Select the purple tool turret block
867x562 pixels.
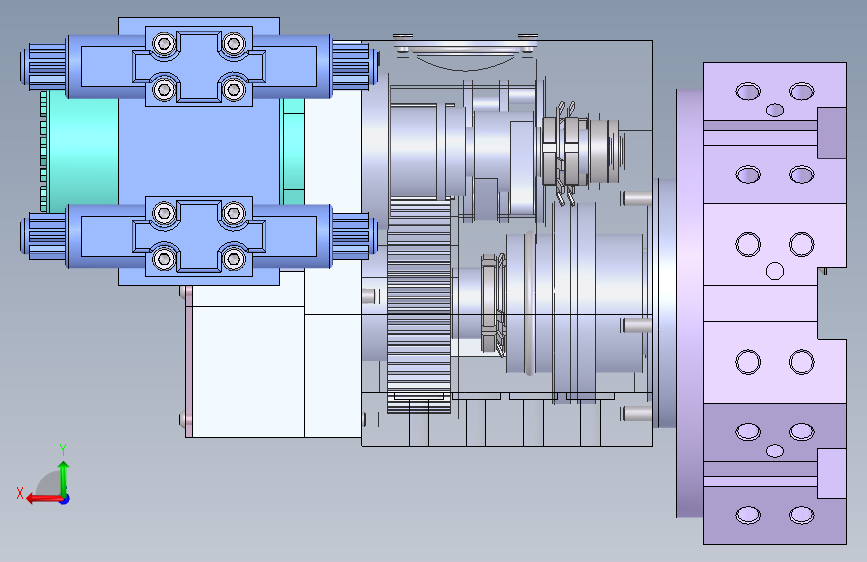[775, 303]
